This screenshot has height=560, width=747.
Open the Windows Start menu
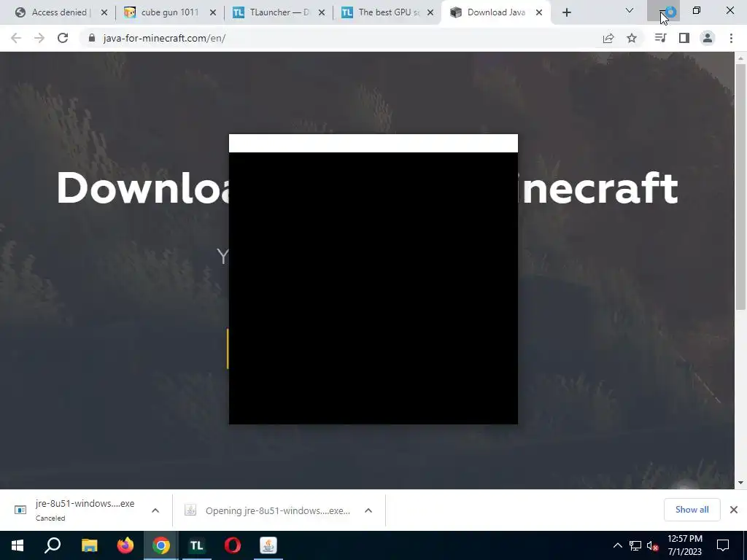coord(18,545)
